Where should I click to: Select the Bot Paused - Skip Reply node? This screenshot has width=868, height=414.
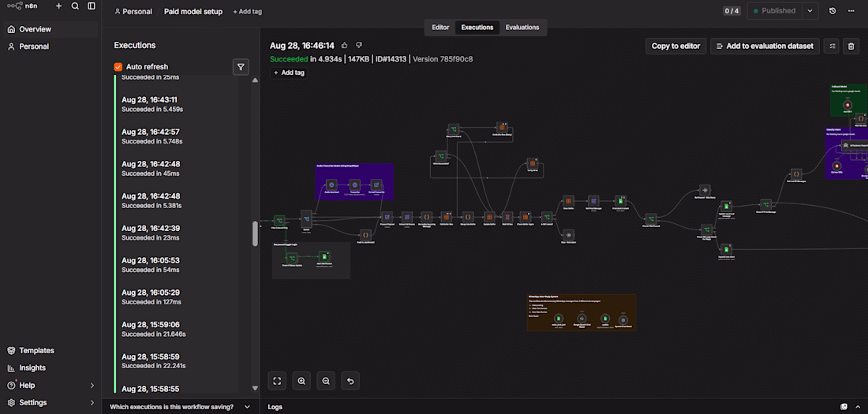pyautogui.click(x=705, y=190)
